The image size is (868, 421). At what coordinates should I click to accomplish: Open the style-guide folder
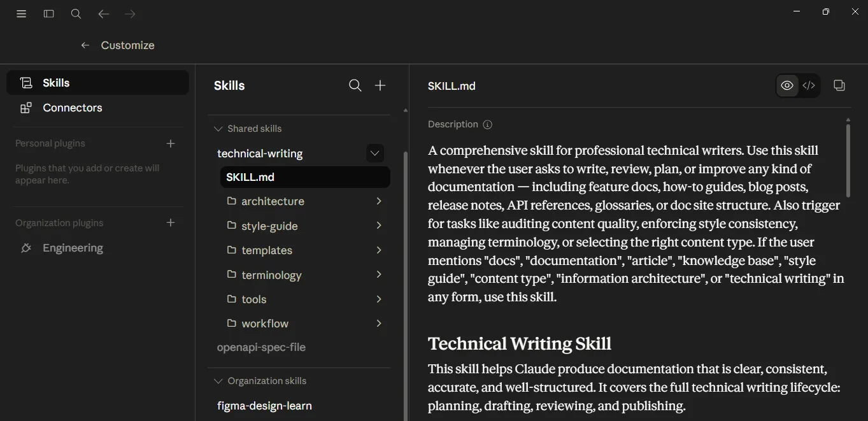305,225
